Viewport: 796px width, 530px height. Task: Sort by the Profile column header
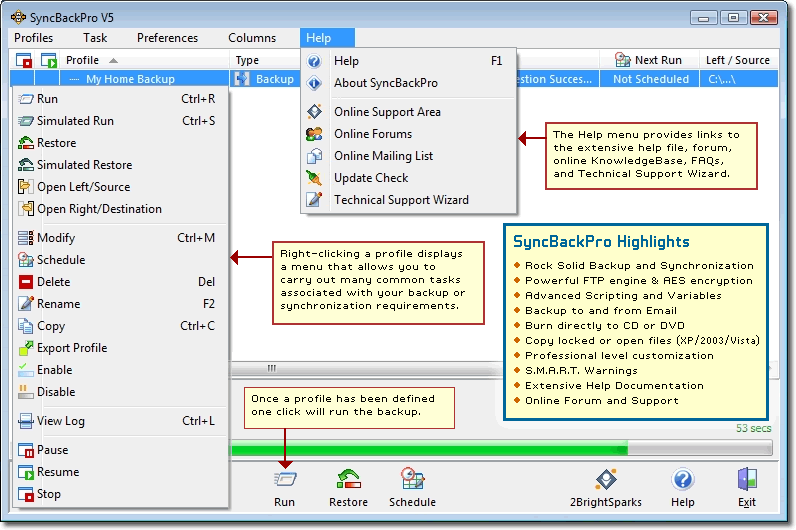click(145, 60)
